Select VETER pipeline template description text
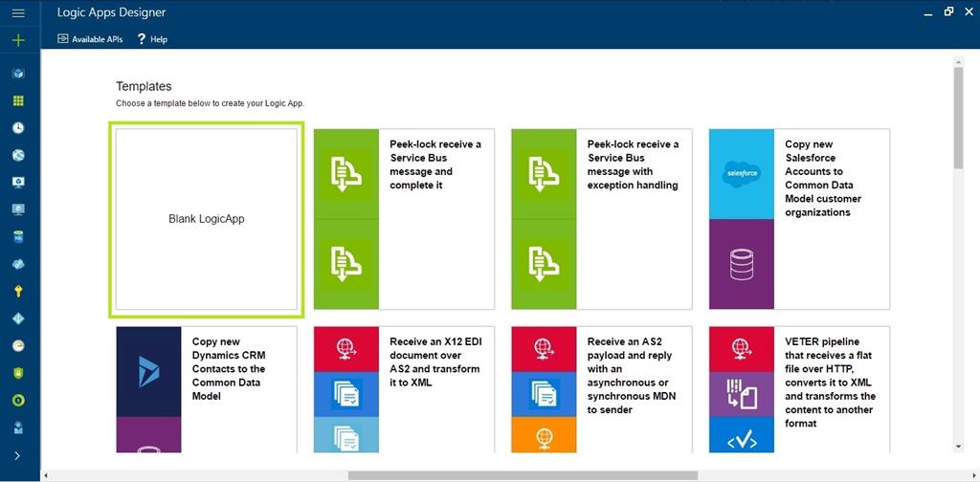This screenshot has height=482, width=980. [x=830, y=383]
